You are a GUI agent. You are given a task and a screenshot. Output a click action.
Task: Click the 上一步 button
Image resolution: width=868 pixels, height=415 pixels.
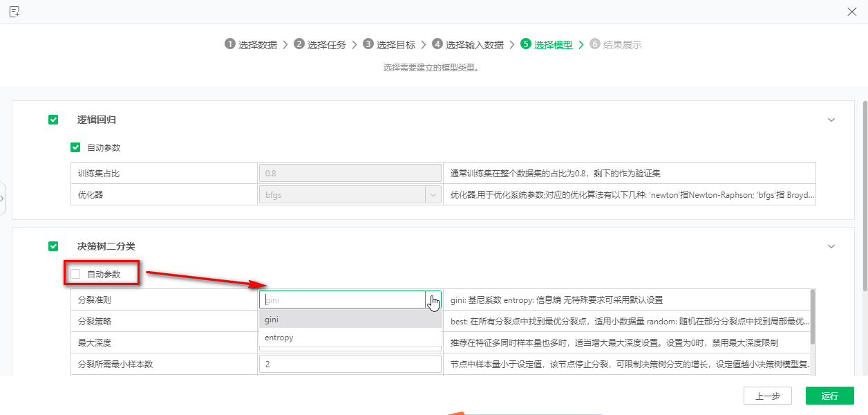pyautogui.click(x=767, y=396)
